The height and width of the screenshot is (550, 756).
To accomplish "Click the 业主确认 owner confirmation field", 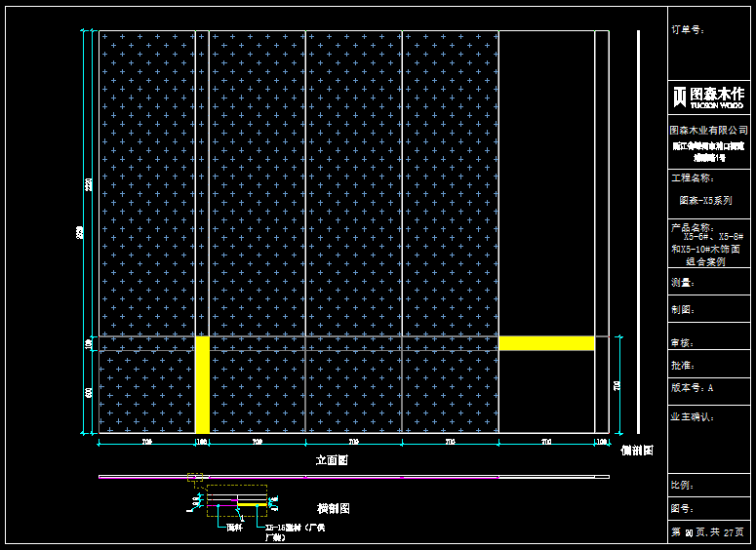I will [693, 416].
